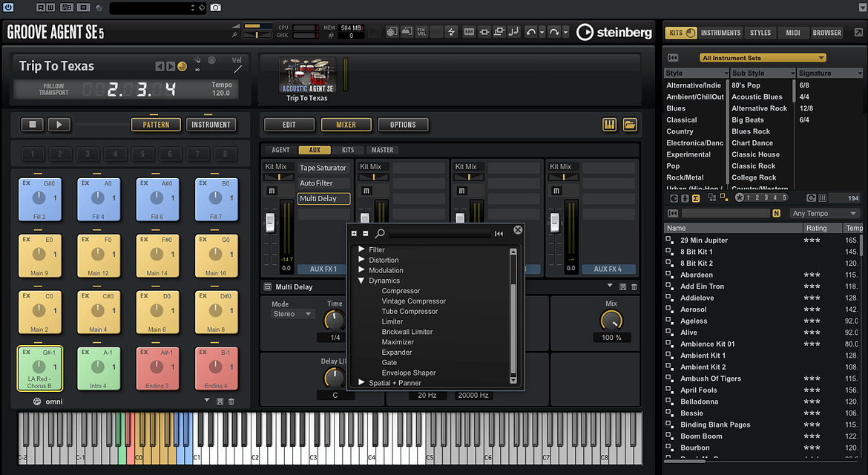868x475 pixels.
Task: Select the AUX mixer tab
Action: pyautogui.click(x=315, y=150)
